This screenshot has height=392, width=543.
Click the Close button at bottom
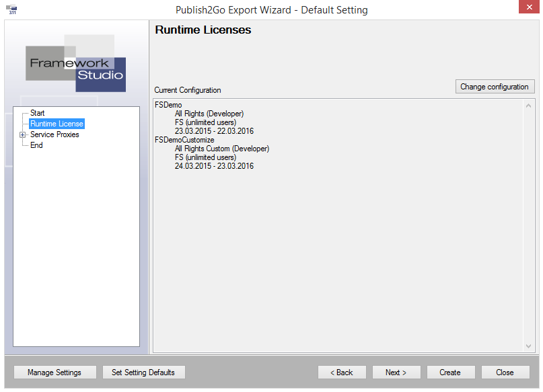click(x=505, y=373)
